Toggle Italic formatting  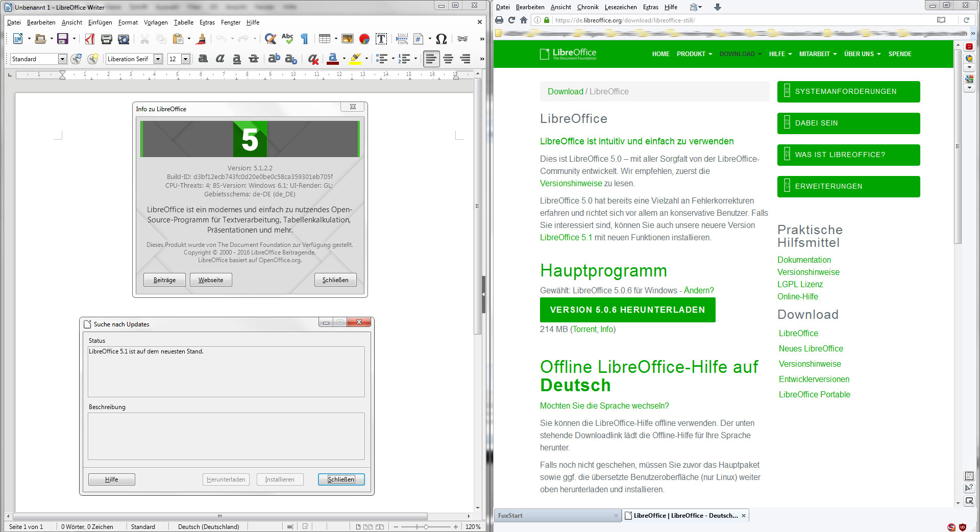pos(220,59)
